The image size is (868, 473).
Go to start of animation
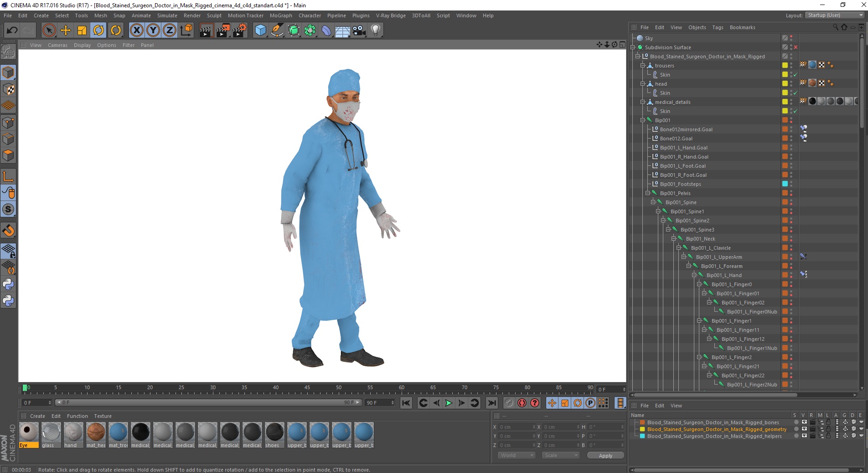pyautogui.click(x=406, y=403)
